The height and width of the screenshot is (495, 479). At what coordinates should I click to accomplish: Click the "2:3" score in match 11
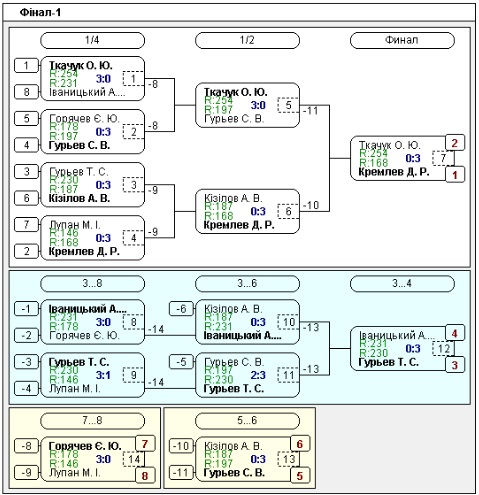(x=258, y=375)
